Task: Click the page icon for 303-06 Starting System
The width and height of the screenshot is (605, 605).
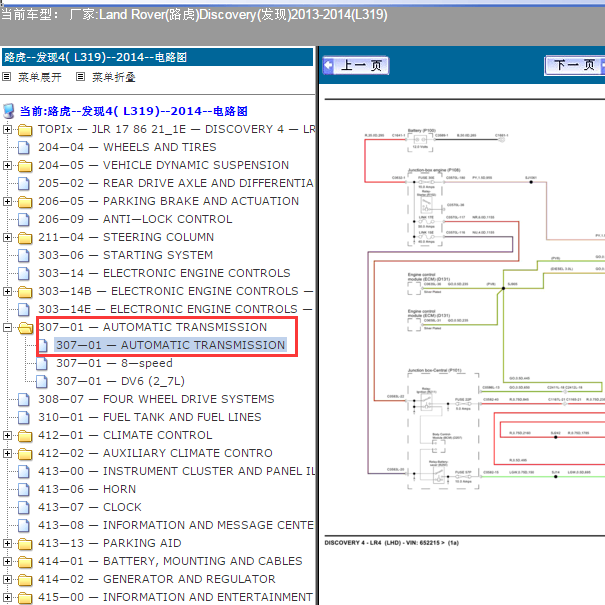Action: pyautogui.click(x=24, y=255)
